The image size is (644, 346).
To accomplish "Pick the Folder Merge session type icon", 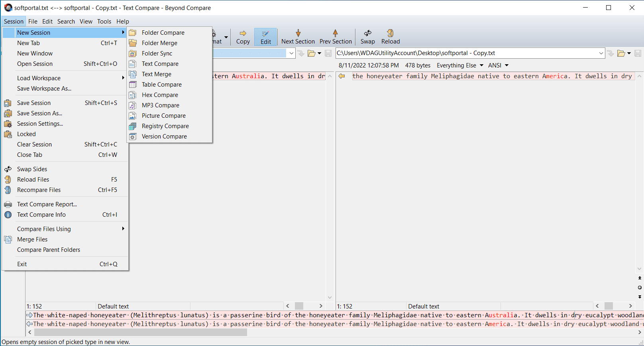I will coord(133,43).
